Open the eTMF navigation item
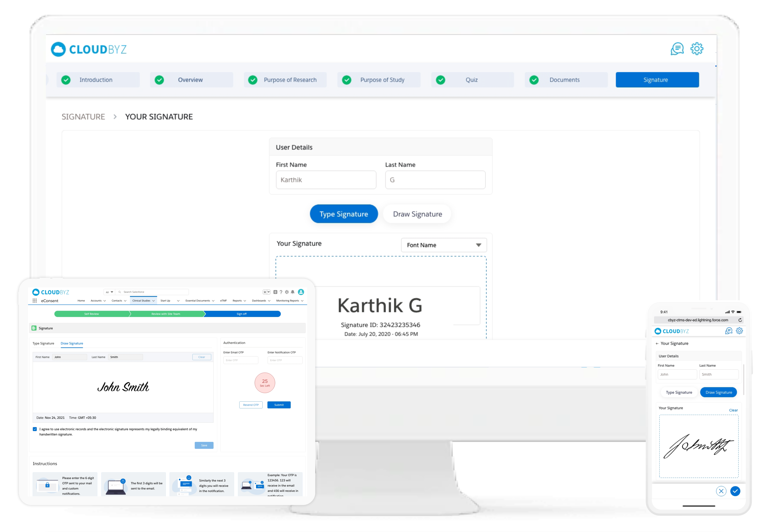 point(223,301)
